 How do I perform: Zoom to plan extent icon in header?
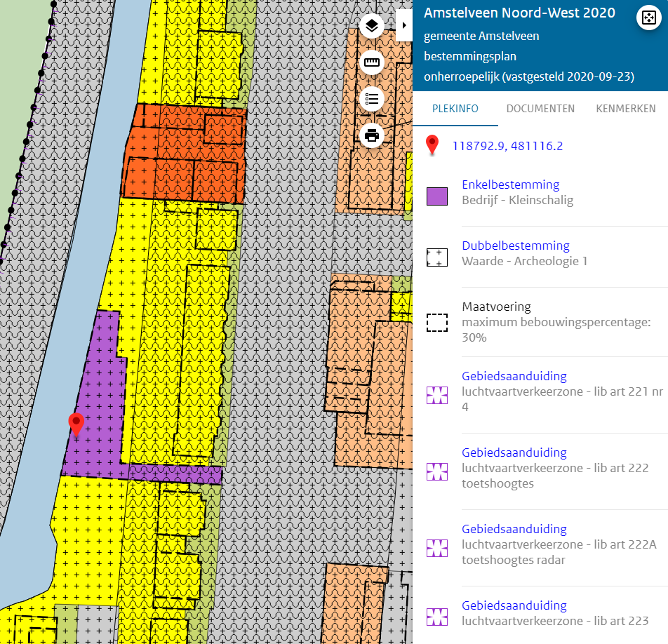[x=648, y=18]
